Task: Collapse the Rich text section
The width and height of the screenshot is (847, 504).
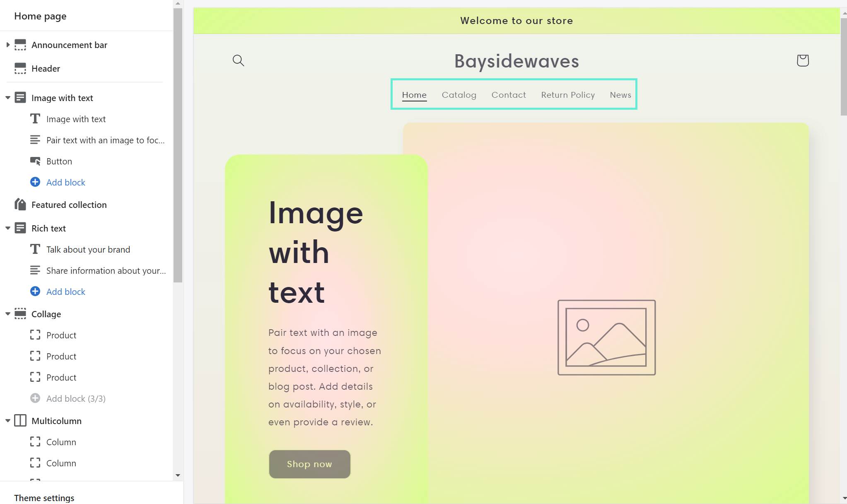Action: pyautogui.click(x=8, y=228)
